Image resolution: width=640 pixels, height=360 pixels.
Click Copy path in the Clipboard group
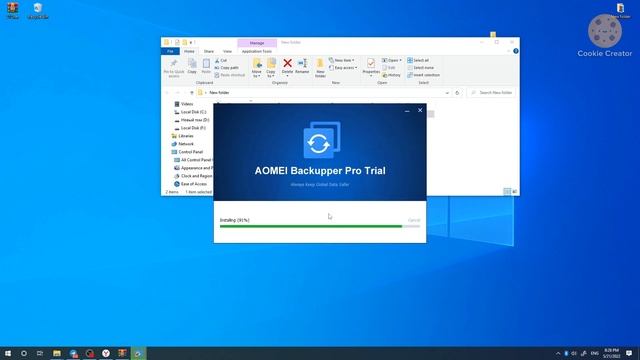coord(227,68)
